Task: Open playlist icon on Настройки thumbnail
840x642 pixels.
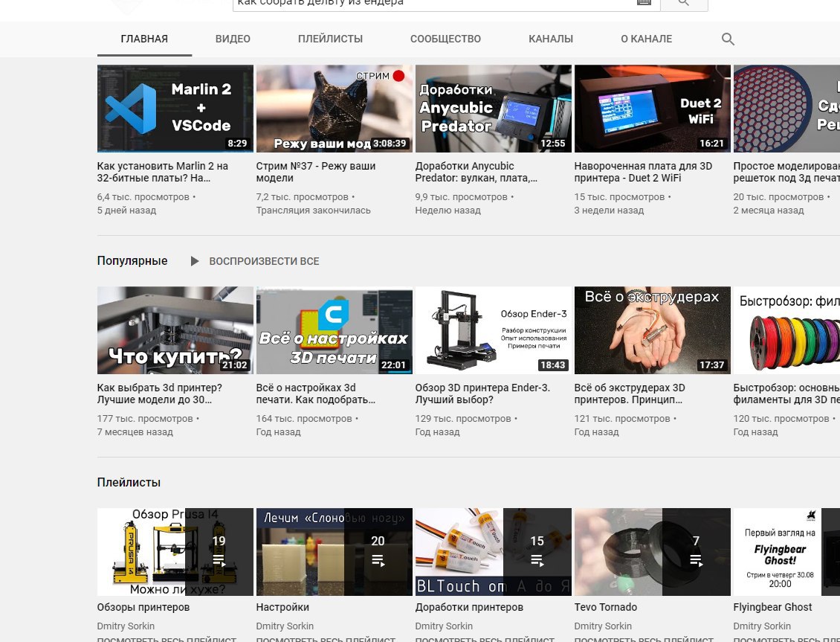Action: click(378, 561)
